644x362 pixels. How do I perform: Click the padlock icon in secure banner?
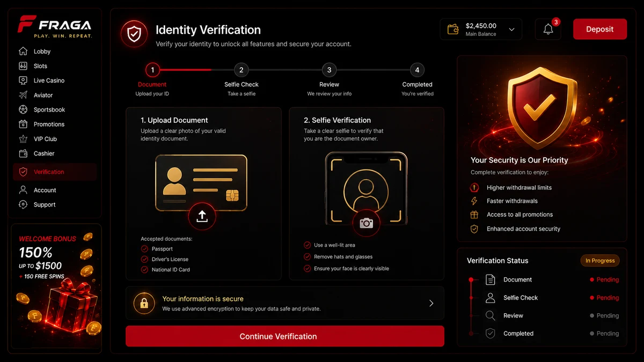(x=144, y=303)
